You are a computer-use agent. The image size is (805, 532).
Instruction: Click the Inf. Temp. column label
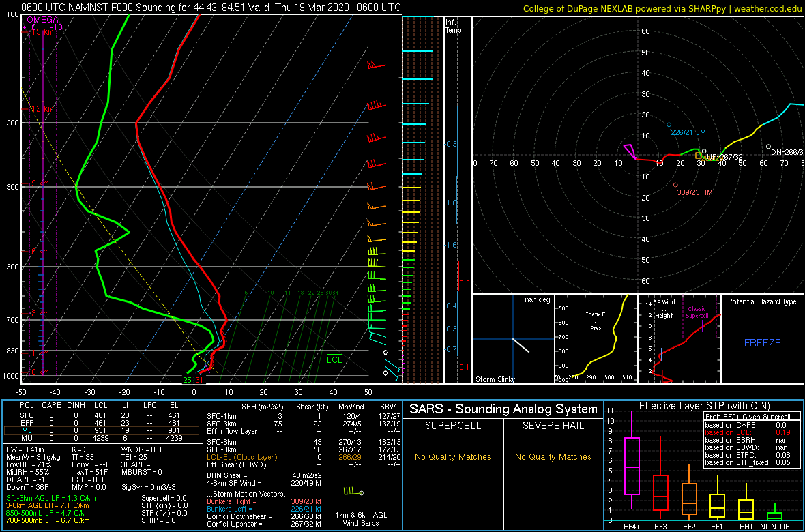tap(455, 27)
